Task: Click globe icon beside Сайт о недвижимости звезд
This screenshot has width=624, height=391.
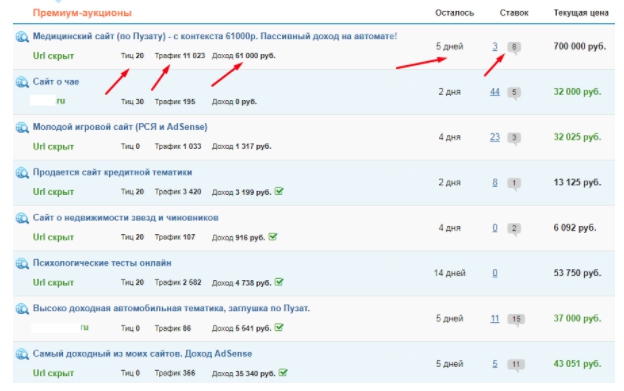Action: coord(22,218)
